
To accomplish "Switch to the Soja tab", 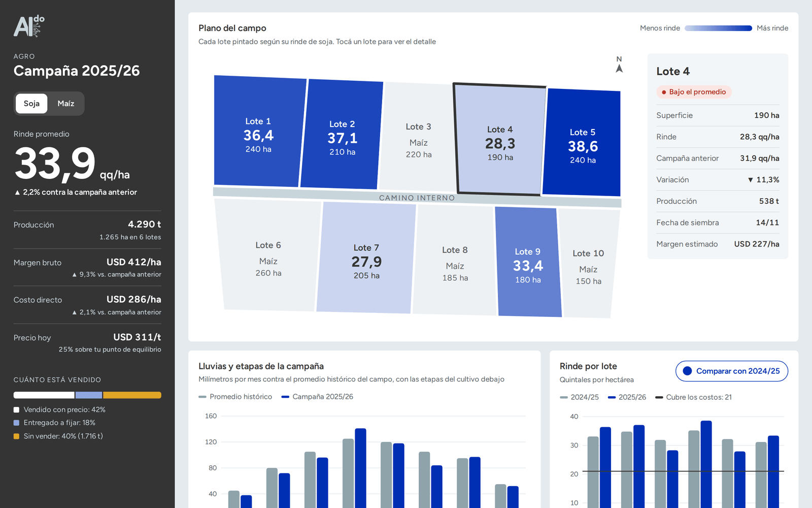I will 31,104.
